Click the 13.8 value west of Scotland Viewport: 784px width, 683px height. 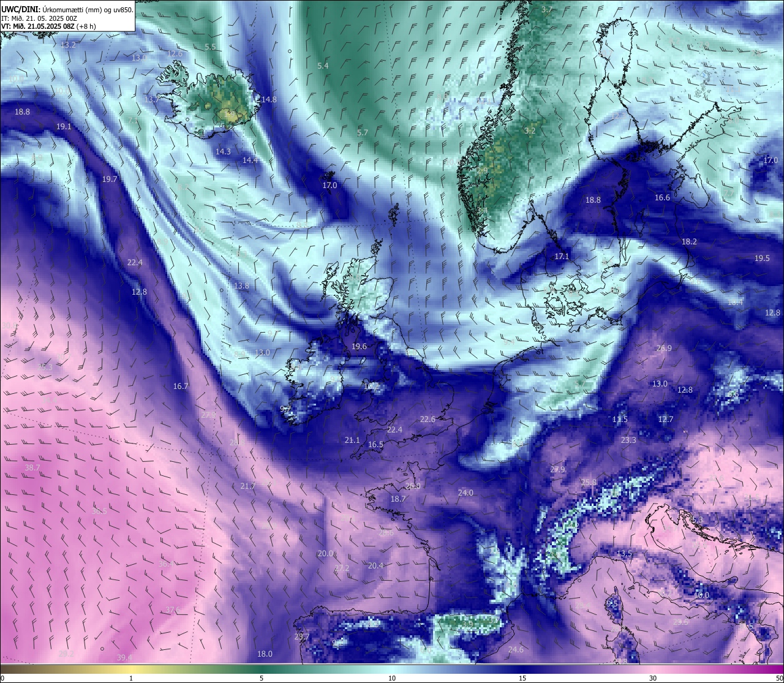[x=241, y=286]
